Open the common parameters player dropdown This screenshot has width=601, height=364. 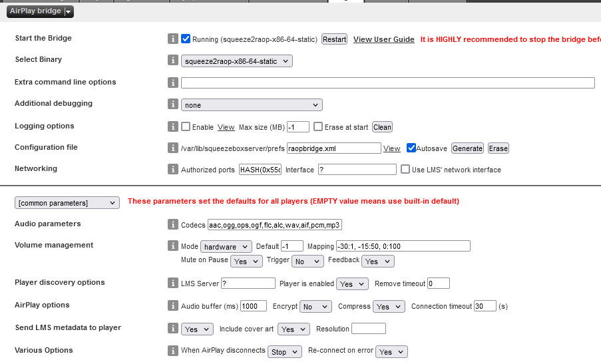(67, 203)
